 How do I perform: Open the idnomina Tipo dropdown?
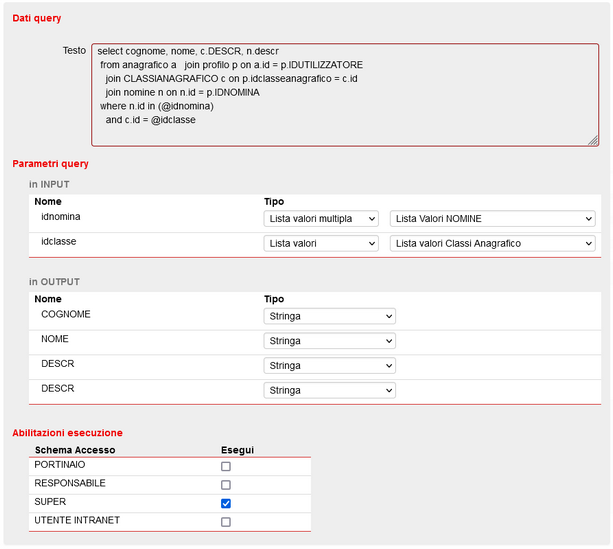coord(321,219)
